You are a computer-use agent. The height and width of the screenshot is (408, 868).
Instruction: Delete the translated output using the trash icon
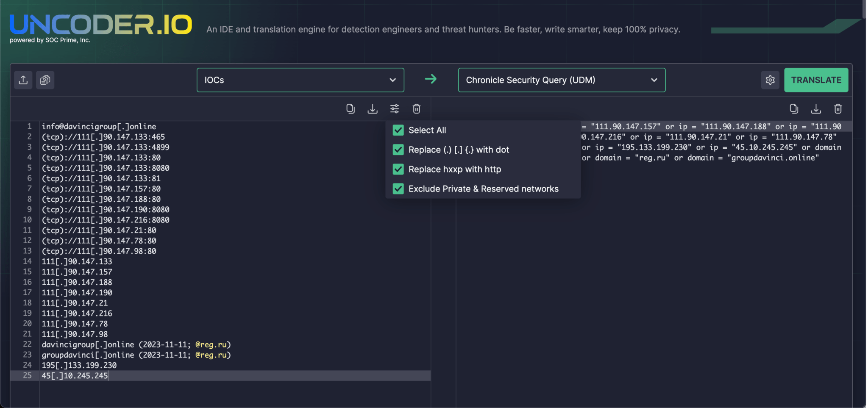coord(837,109)
